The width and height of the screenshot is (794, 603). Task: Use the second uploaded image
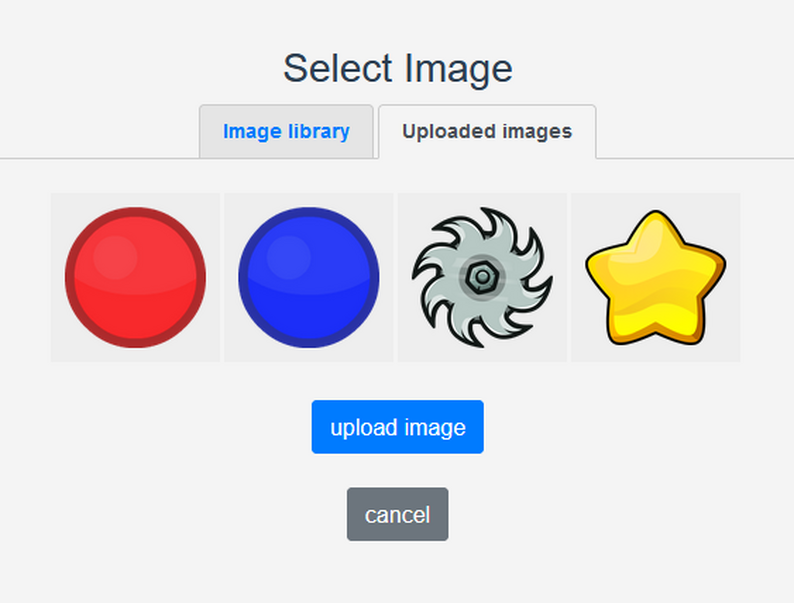[x=309, y=277]
